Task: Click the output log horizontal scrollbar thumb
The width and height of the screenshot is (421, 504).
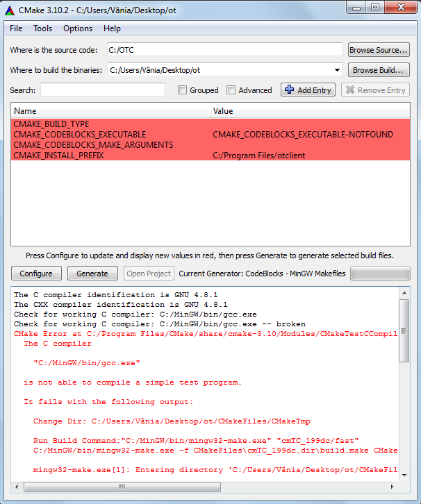Action: [x=122, y=487]
